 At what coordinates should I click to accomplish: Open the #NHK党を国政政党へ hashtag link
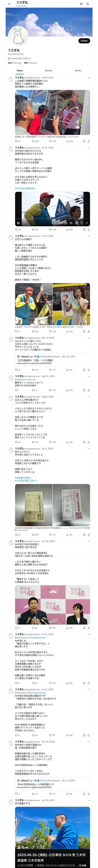pyautogui.click(x=25, y=188)
